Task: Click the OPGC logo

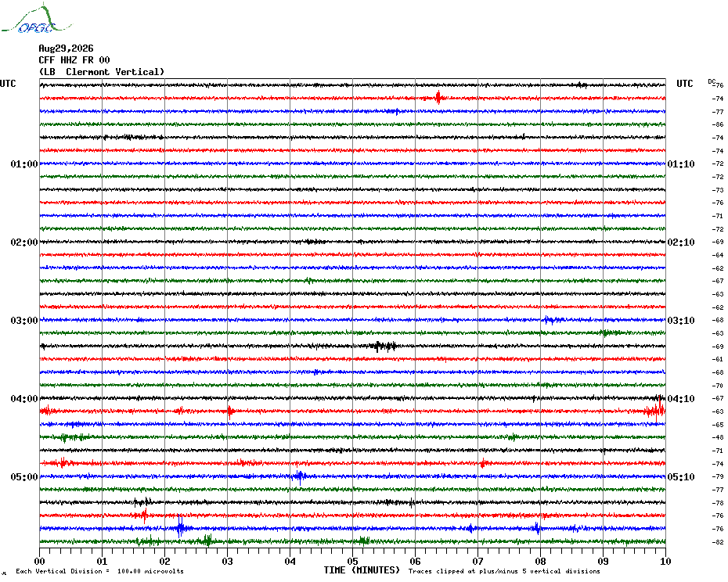Action: click(37, 19)
